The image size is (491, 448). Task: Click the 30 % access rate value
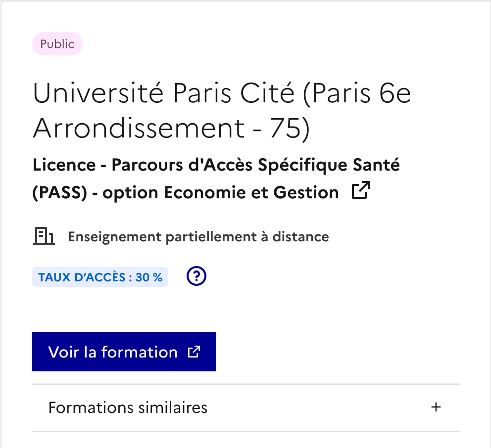pyautogui.click(x=149, y=277)
